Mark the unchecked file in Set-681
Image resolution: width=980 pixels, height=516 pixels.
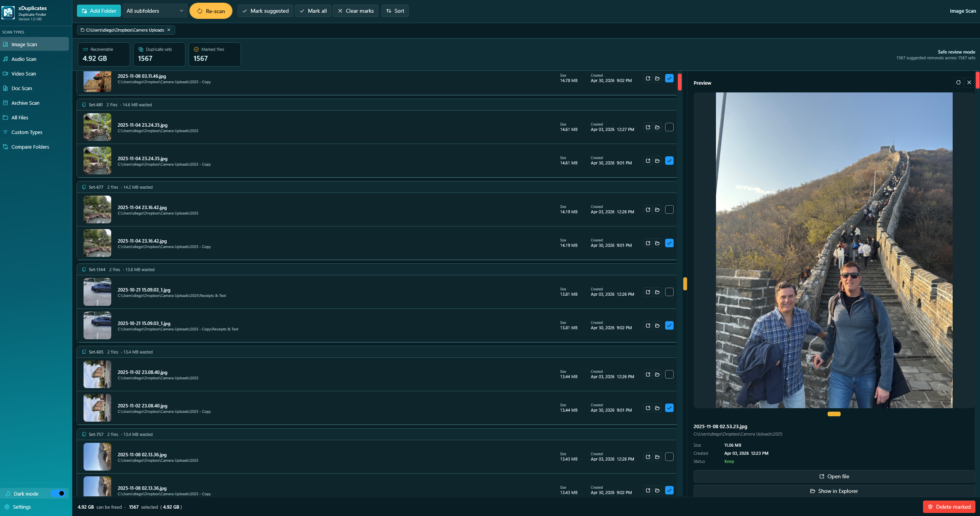pyautogui.click(x=669, y=127)
